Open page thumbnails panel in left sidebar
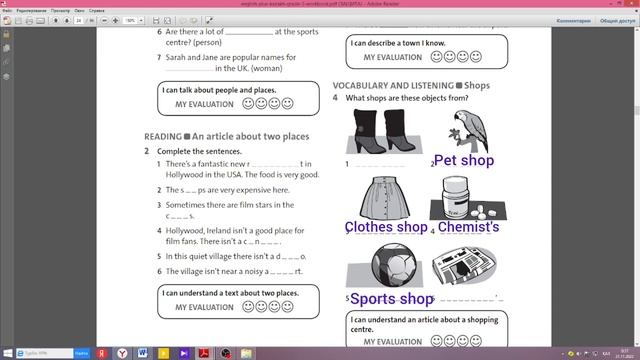 (7, 48)
